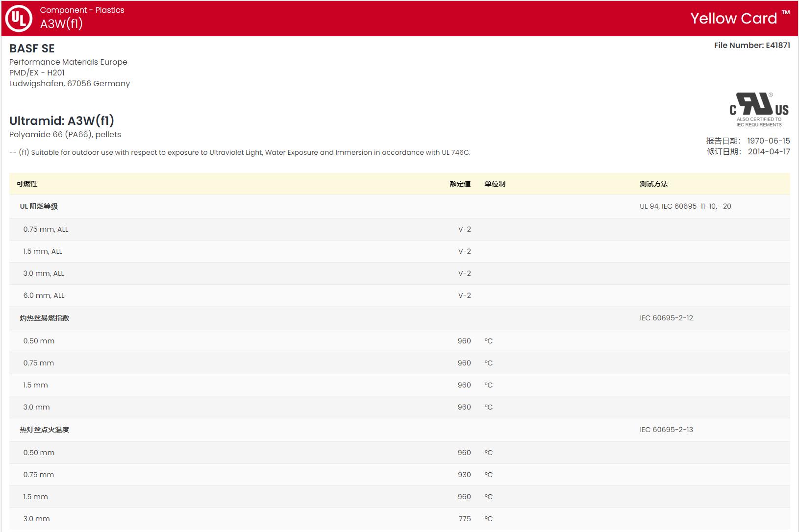Image resolution: width=799 pixels, height=532 pixels.
Task: Select the 热灯丝点火温度 section label
Action: tap(44, 430)
